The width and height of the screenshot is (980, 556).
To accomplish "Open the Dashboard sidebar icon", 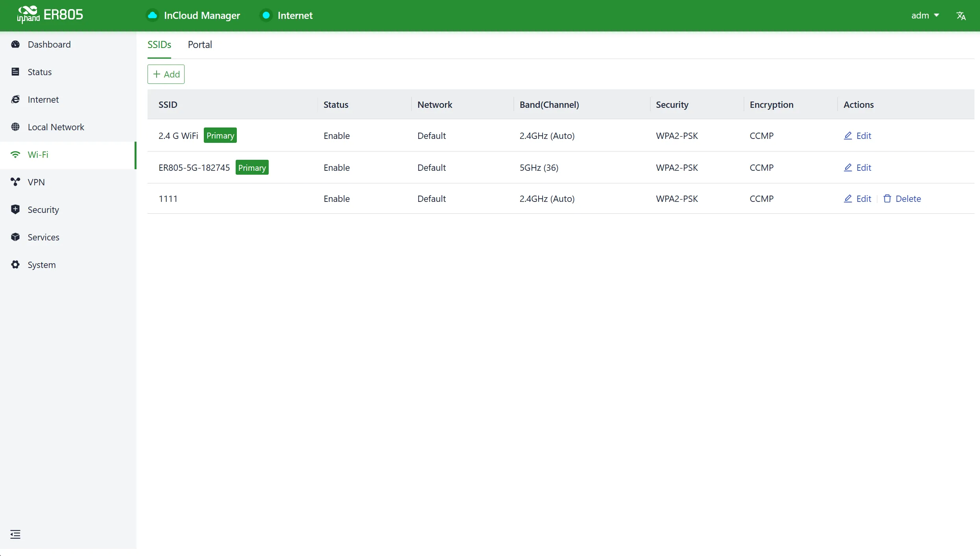I will tap(15, 44).
